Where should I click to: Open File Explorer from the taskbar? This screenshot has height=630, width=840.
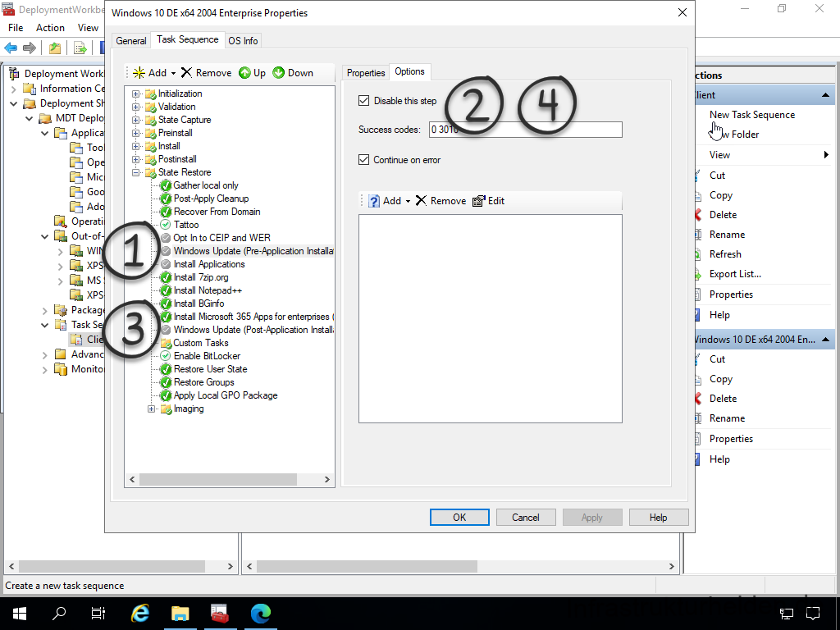click(180, 614)
